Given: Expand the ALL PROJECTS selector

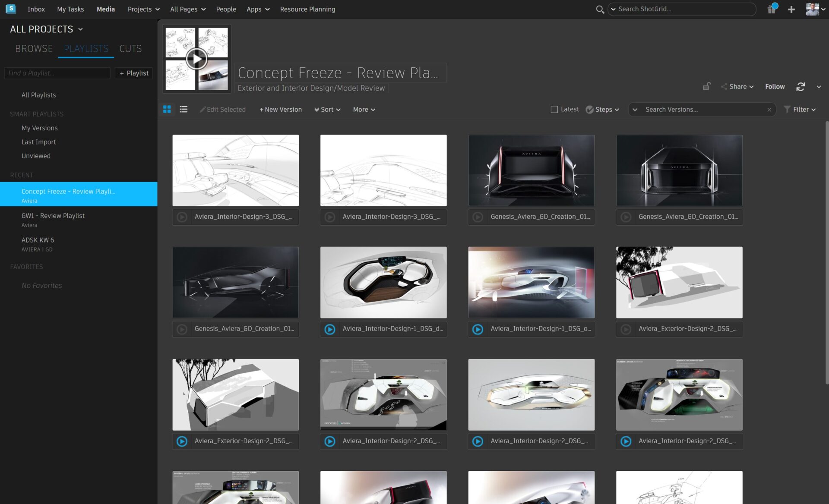Looking at the screenshot, I should 46,29.
